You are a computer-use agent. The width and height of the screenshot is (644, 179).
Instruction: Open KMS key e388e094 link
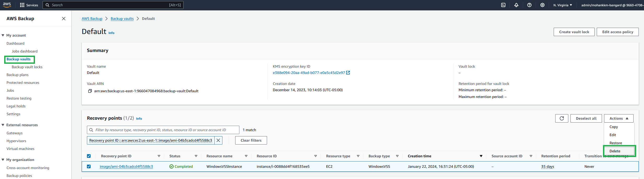click(x=309, y=73)
